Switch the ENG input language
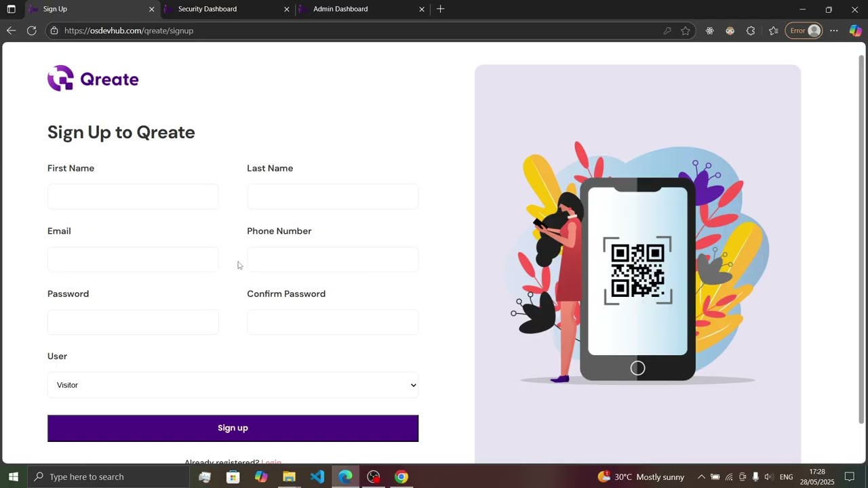 point(787,477)
